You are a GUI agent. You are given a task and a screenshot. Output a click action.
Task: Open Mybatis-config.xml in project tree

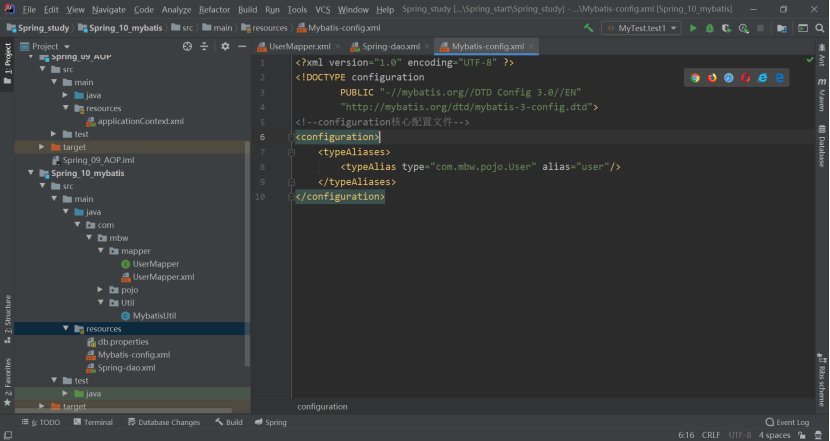(x=133, y=355)
